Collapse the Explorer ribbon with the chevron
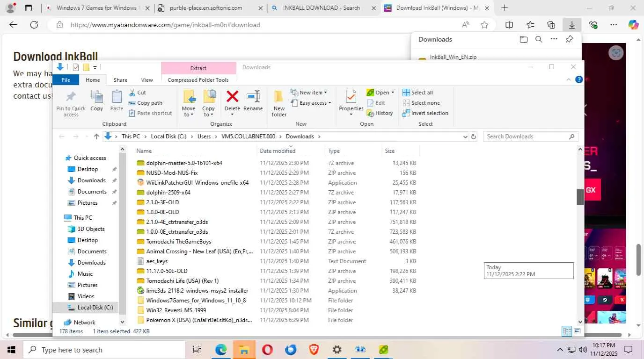This screenshot has width=644, height=359. [569, 79]
